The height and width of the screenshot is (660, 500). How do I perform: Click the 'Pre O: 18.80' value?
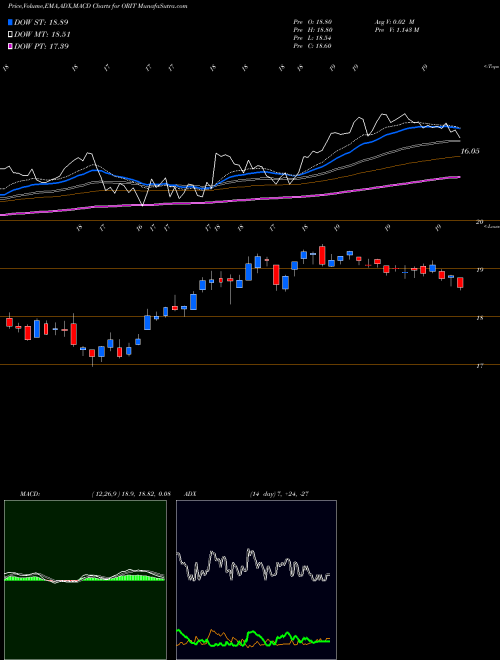[313, 22]
